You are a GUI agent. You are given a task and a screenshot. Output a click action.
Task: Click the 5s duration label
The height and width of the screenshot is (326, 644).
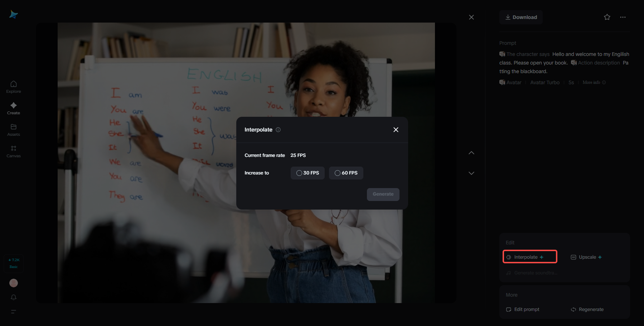571,82
